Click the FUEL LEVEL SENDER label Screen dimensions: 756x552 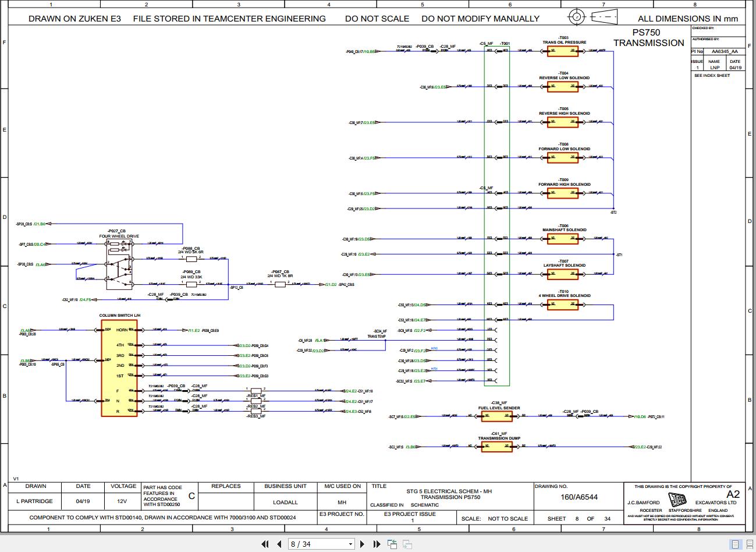499,408
